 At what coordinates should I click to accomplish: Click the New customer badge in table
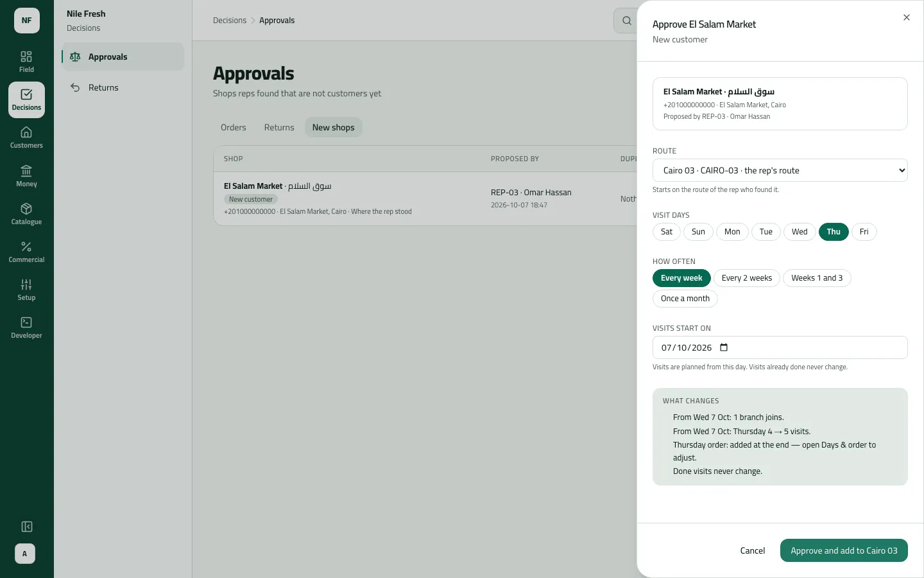[251, 199]
